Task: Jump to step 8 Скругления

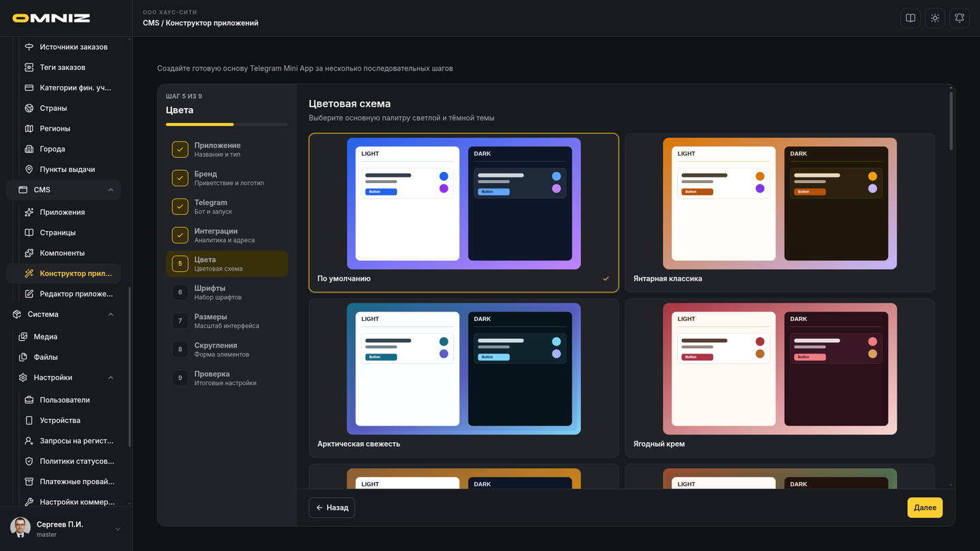Action: tap(227, 350)
